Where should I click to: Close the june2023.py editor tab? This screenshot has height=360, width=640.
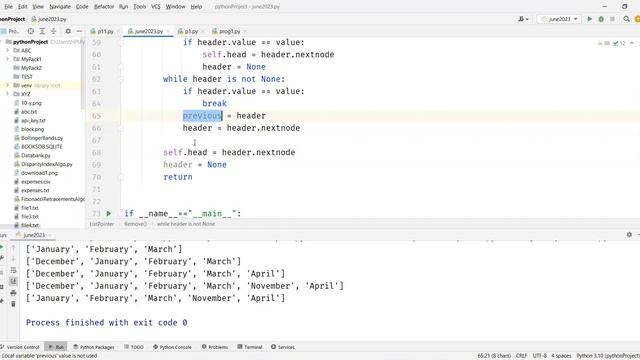pos(168,31)
